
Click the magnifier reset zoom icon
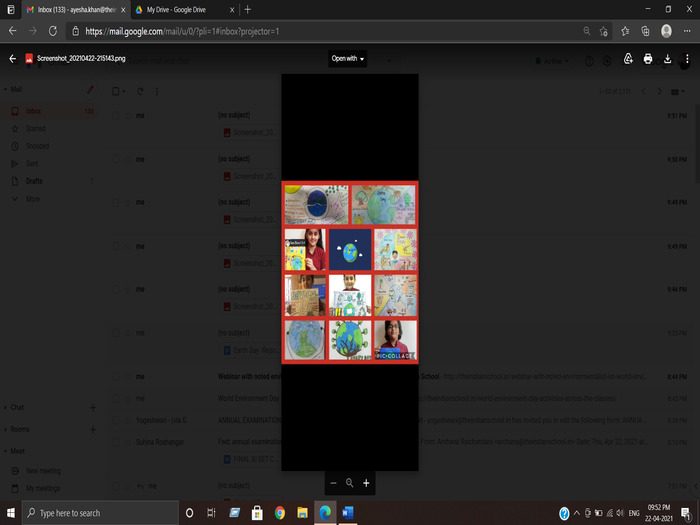pos(350,483)
